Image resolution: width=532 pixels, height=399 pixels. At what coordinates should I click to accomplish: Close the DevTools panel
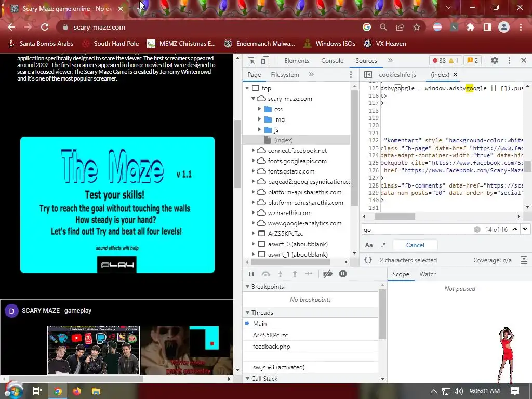click(524, 60)
